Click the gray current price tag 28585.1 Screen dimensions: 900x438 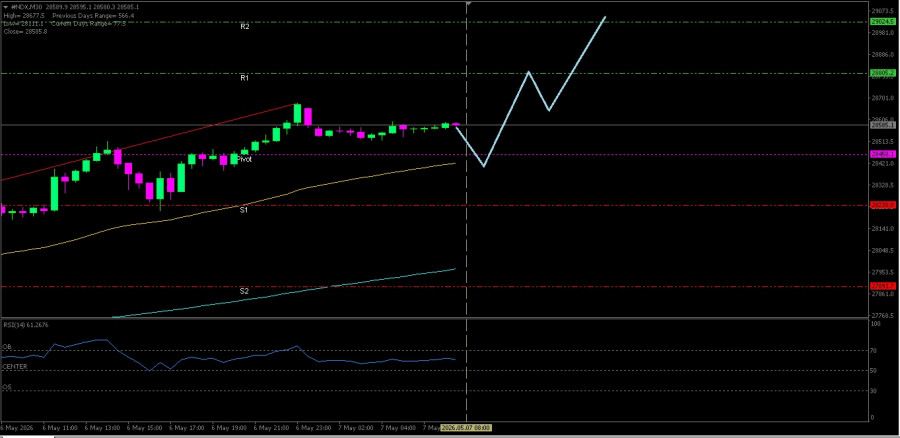pos(883,125)
